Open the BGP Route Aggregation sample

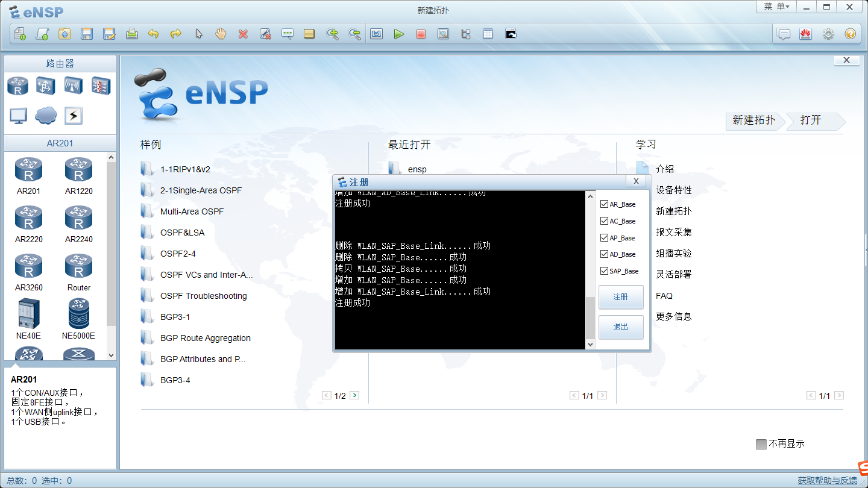[205, 338]
